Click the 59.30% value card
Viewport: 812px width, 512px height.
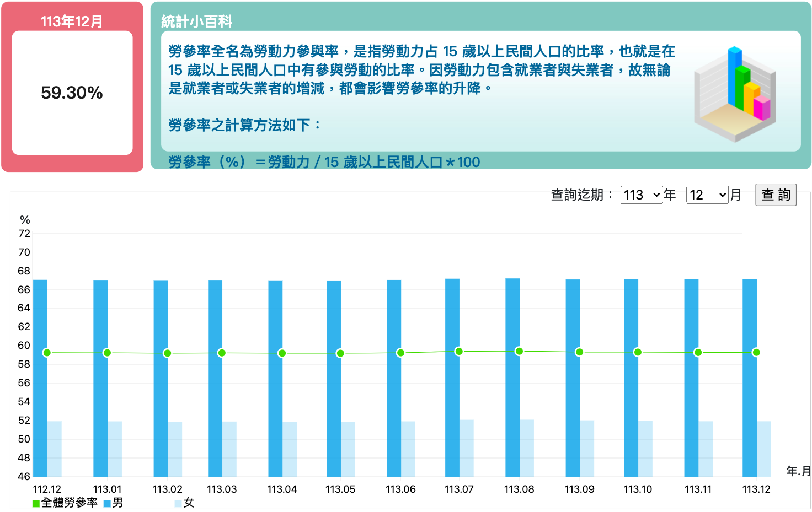coord(72,93)
